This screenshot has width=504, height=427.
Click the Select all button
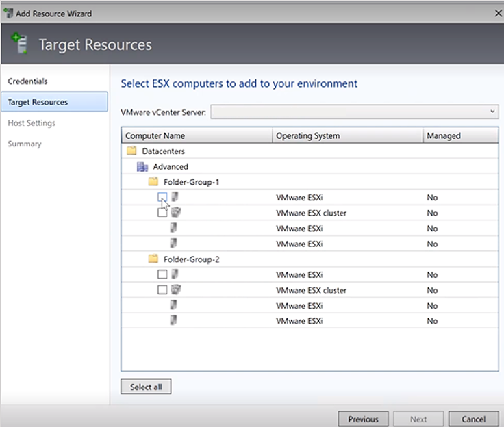point(146,387)
